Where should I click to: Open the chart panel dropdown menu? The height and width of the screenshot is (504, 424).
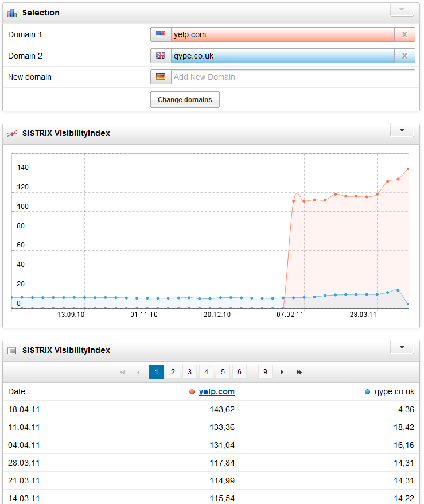point(402,130)
